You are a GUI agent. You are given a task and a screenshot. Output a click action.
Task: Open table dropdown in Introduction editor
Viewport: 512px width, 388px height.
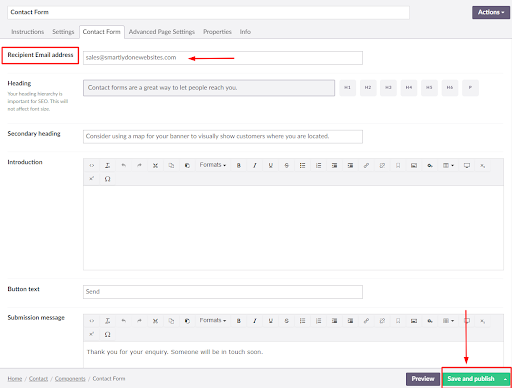coord(448,165)
